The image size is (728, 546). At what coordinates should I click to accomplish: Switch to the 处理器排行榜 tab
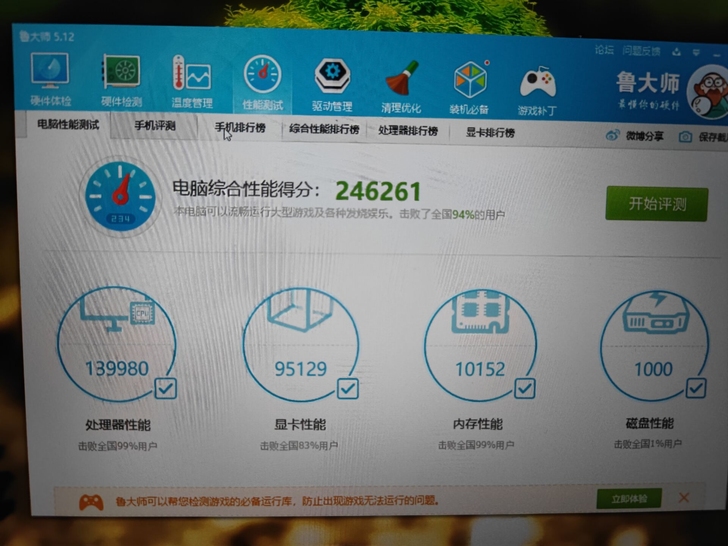tap(408, 130)
